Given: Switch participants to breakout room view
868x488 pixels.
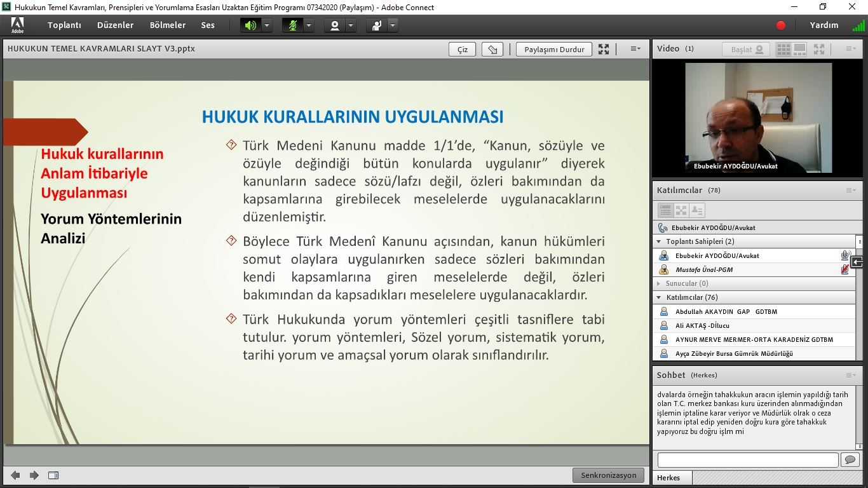Looking at the screenshot, I should (x=681, y=210).
